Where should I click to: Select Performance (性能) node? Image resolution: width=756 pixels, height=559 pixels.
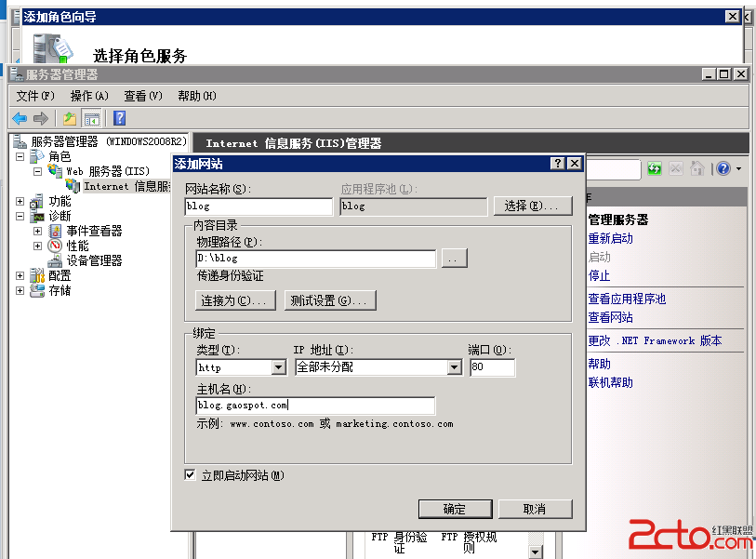point(77,246)
